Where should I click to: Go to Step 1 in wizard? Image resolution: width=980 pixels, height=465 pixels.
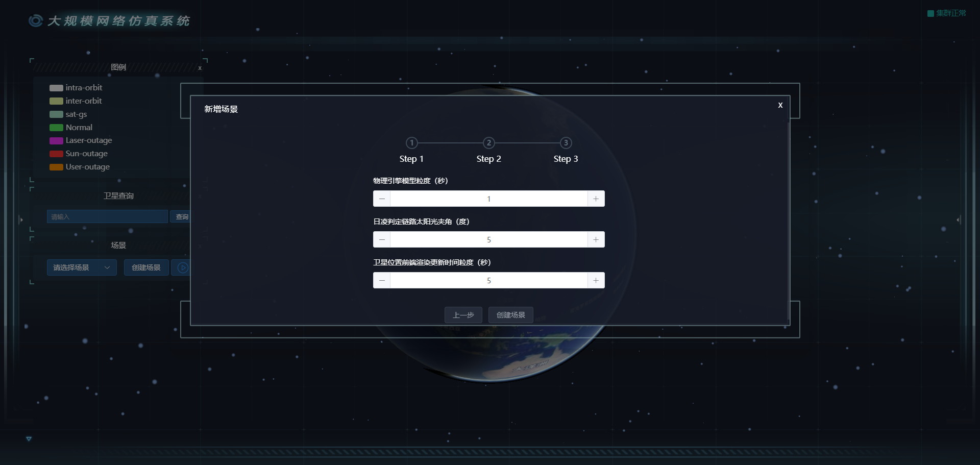tap(411, 143)
